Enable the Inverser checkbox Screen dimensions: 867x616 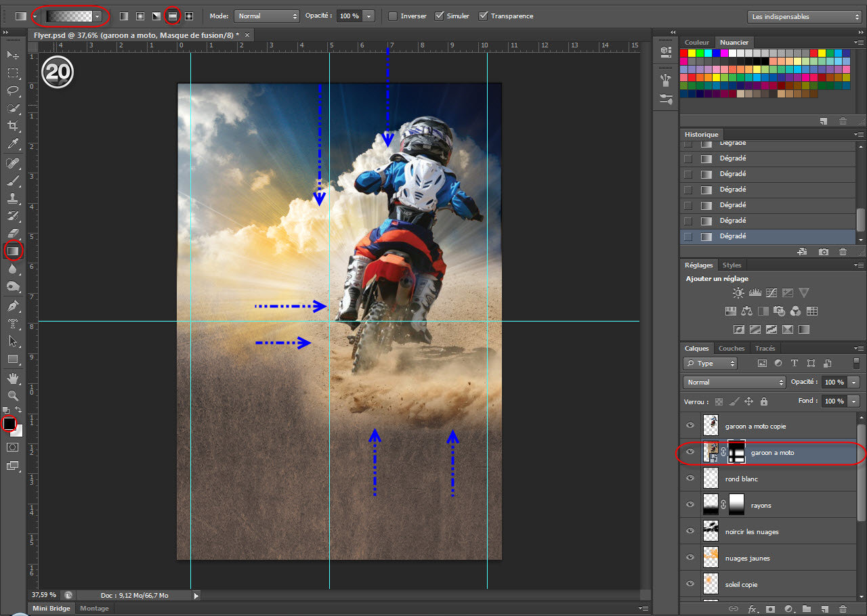pyautogui.click(x=393, y=16)
